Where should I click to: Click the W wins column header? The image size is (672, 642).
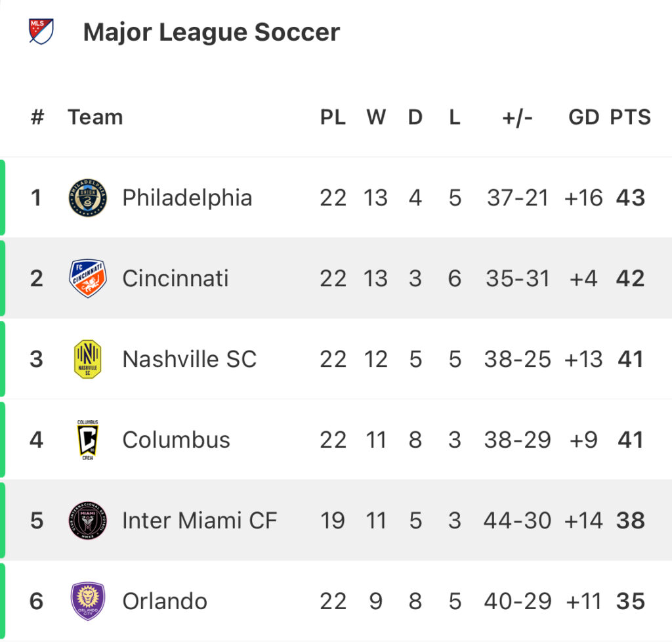tap(376, 117)
